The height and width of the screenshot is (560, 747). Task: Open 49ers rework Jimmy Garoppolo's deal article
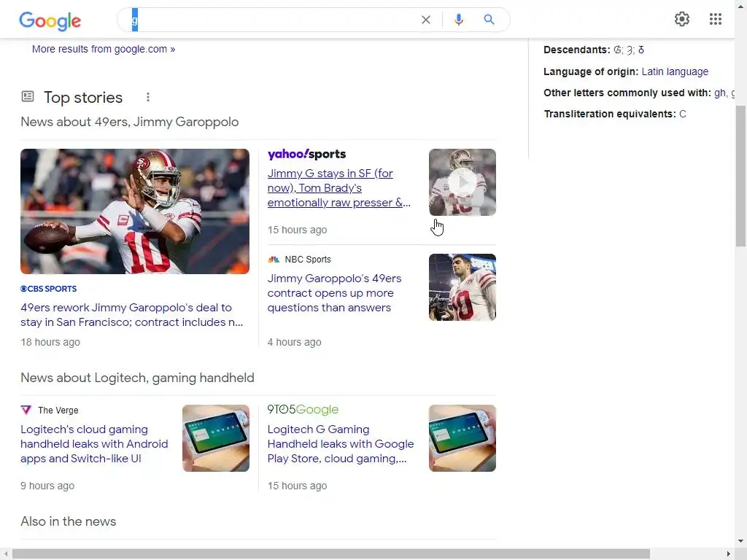131,315
